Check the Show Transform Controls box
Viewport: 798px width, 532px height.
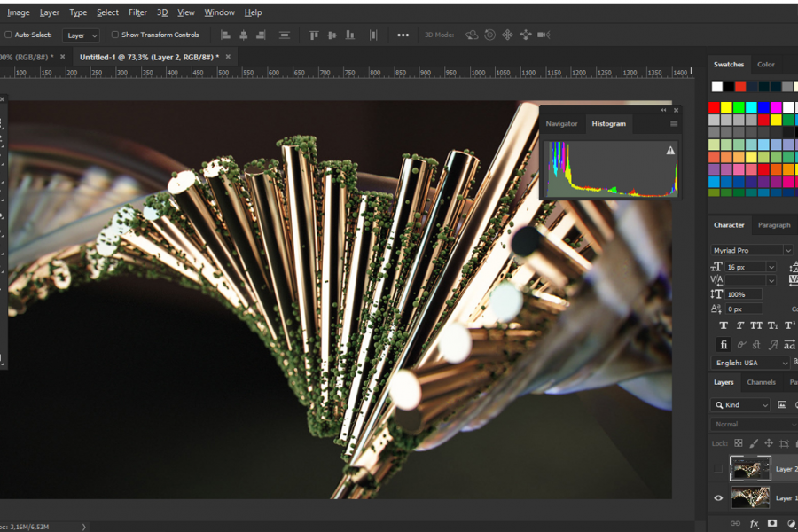tap(114, 35)
